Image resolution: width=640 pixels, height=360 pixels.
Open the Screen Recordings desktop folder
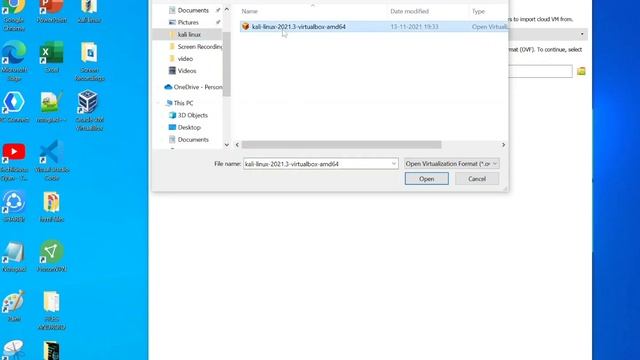point(89,60)
